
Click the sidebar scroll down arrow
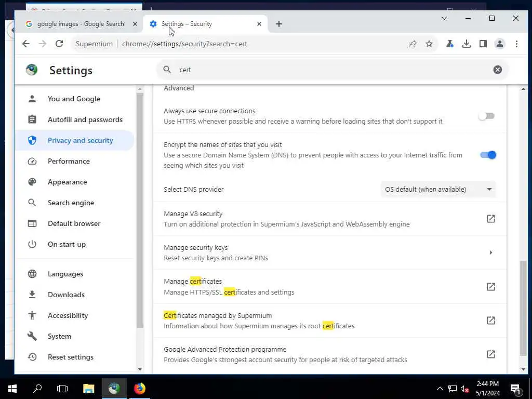point(139,369)
